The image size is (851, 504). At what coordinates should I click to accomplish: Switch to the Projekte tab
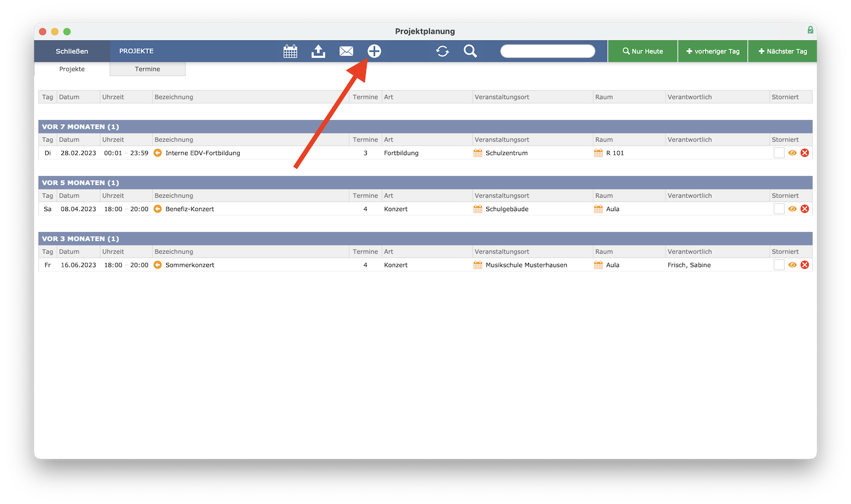click(x=72, y=69)
